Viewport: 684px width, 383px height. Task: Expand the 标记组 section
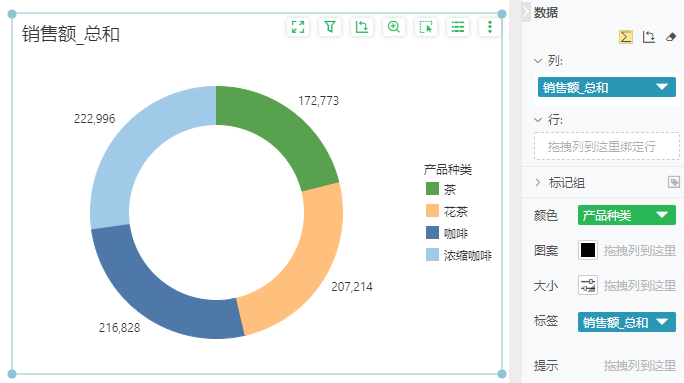[x=538, y=182]
